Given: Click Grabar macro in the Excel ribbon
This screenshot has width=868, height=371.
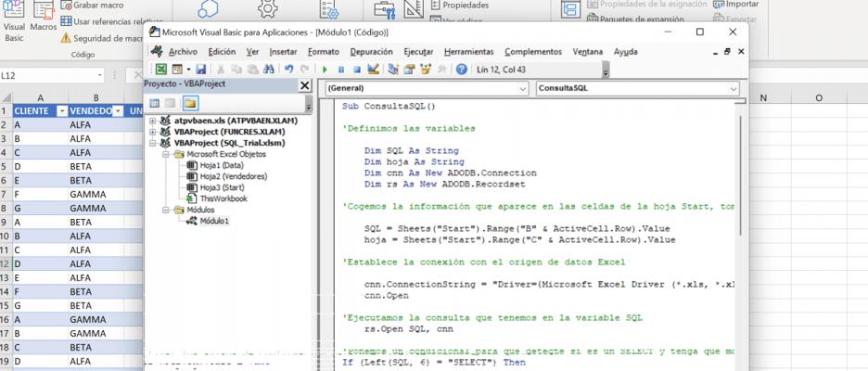Looking at the screenshot, I should point(91,6).
